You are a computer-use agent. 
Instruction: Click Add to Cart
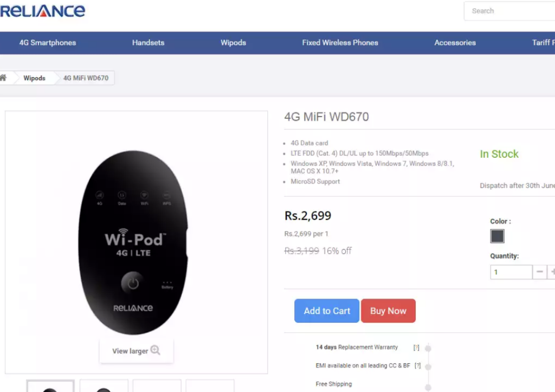326,311
